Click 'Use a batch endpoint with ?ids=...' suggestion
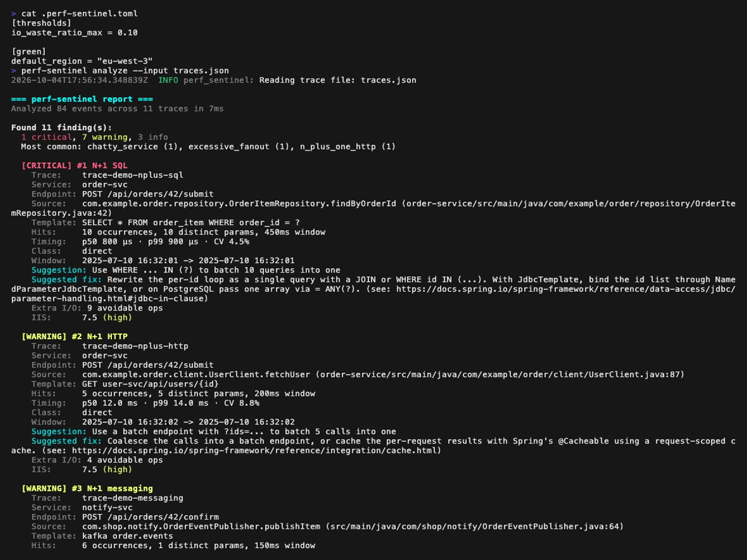 [244, 431]
